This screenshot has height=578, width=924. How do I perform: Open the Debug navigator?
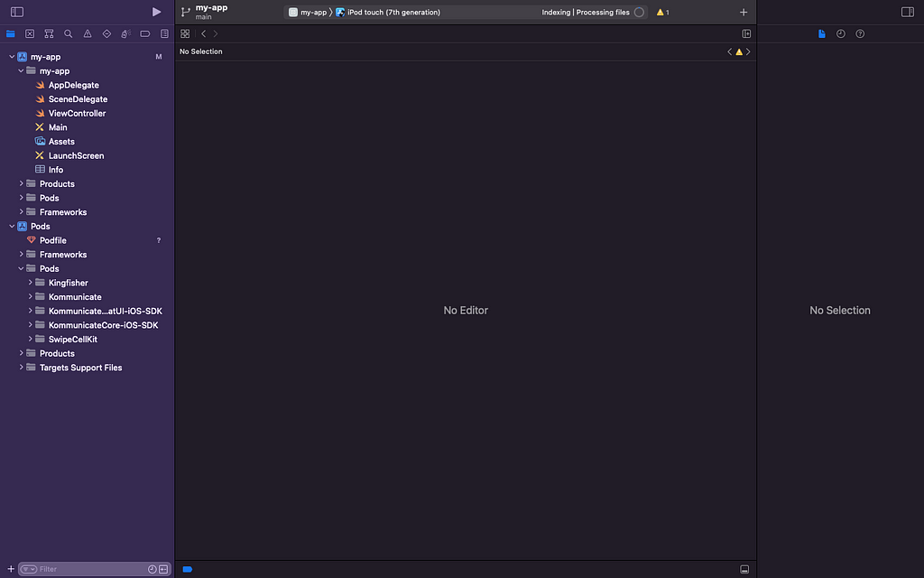pyautogui.click(x=125, y=33)
